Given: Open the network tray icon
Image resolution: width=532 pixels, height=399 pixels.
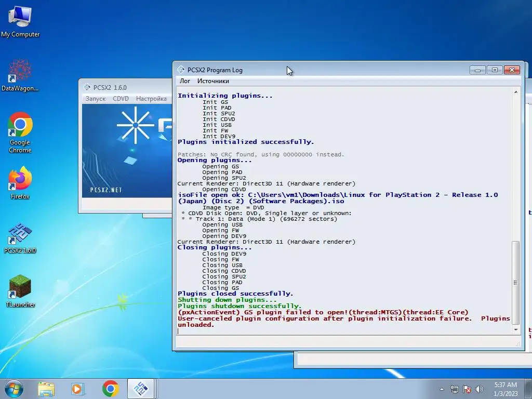Looking at the screenshot, I should 454,389.
